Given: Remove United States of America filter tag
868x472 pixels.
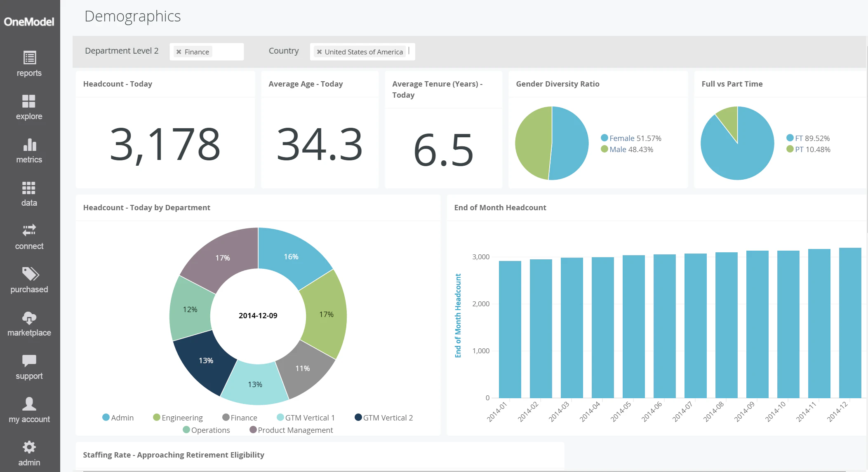Looking at the screenshot, I should coord(319,52).
